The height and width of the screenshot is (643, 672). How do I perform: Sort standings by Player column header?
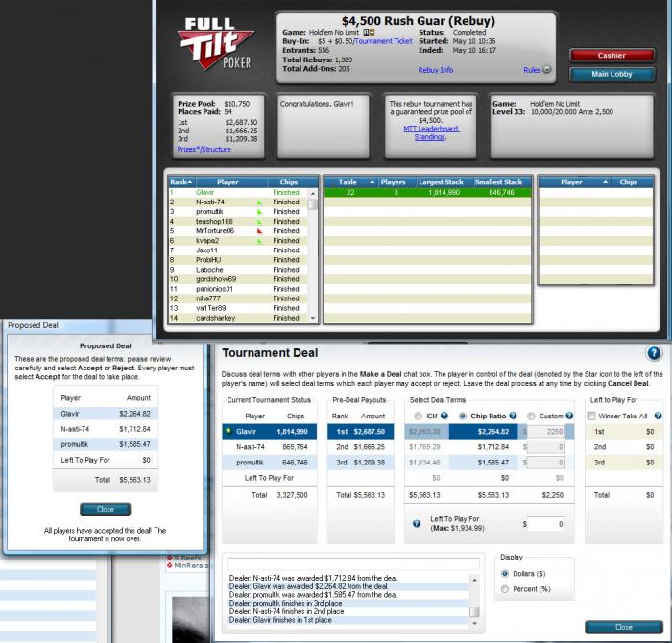point(231,182)
